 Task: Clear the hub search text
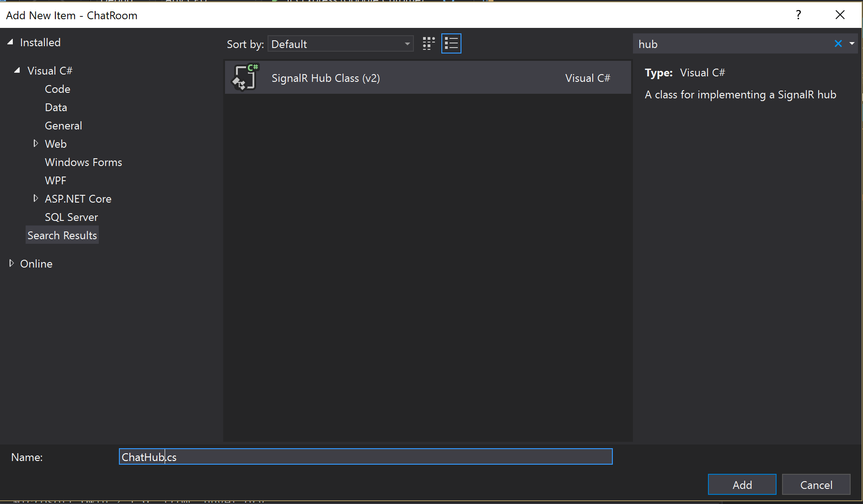click(x=838, y=44)
